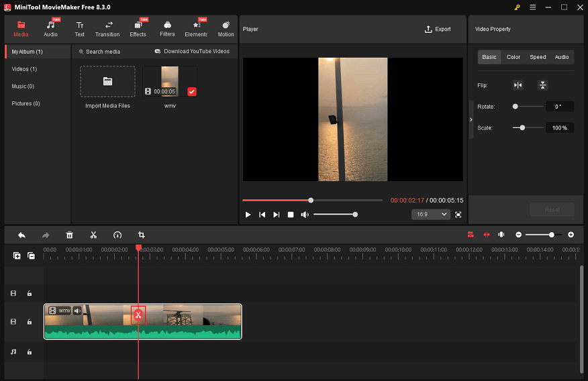Viewport: 588px width, 381px height.
Task: Open the Transition tab
Action: tap(107, 29)
